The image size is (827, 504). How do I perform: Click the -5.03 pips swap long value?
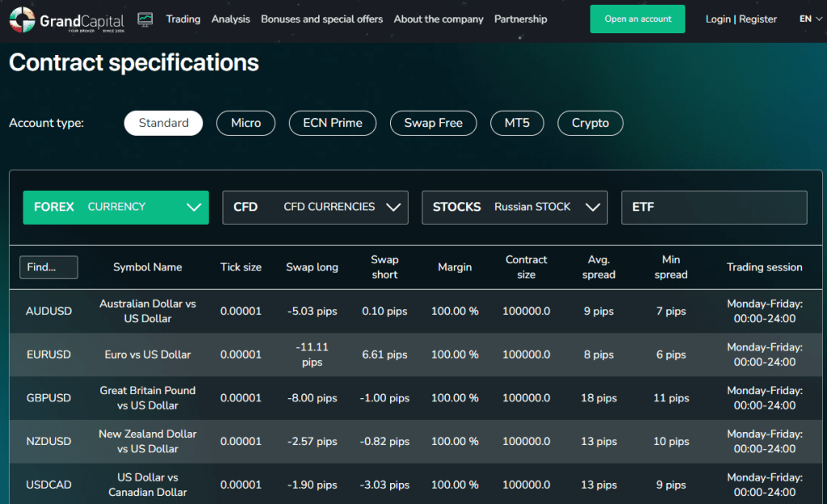(x=313, y=311)
